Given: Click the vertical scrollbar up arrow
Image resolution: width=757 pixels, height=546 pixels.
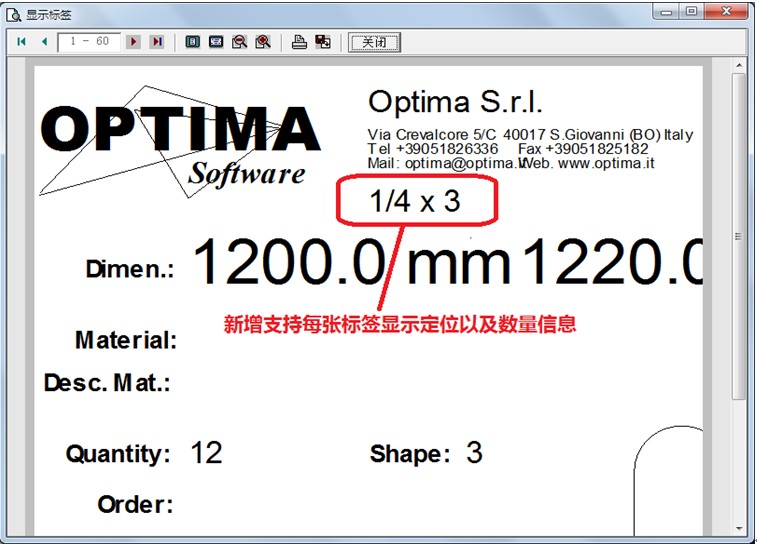Looking at the screenshot, I should click(x=739, y=65).
